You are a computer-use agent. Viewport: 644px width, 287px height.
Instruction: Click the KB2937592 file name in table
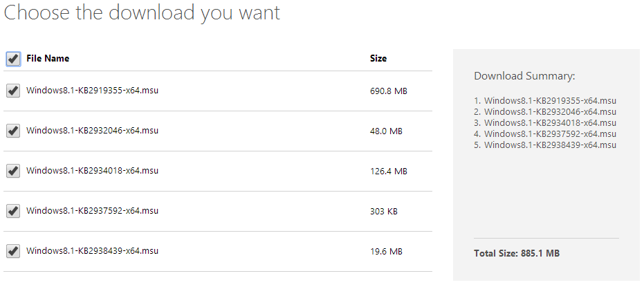pos(93,210)
